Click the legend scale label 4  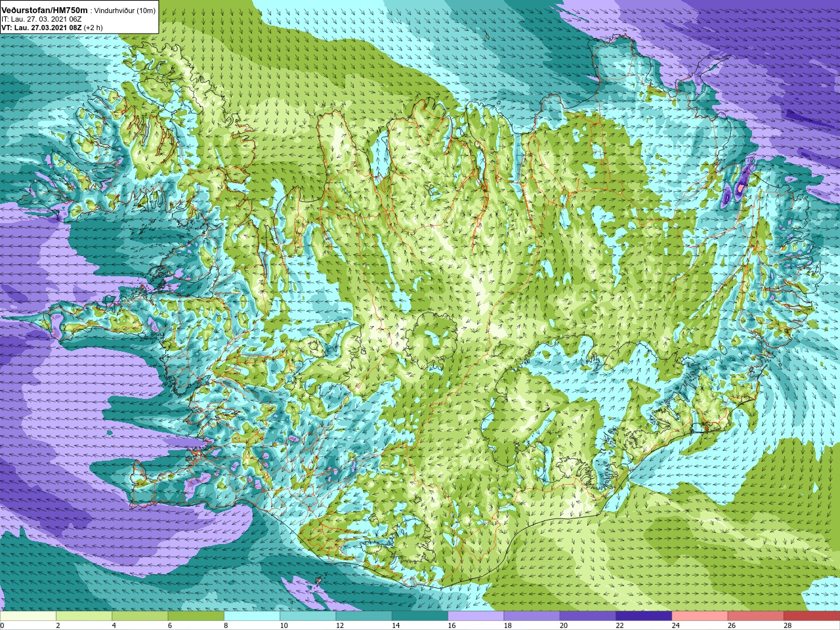click(x=114, y=625)
